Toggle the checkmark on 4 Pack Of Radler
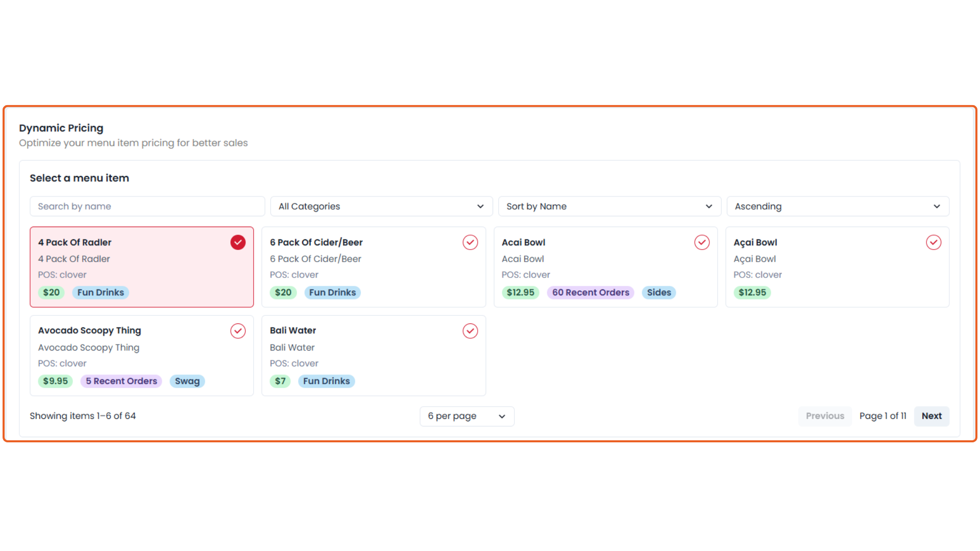The image size is (980, 551). (x=238, y=242)
